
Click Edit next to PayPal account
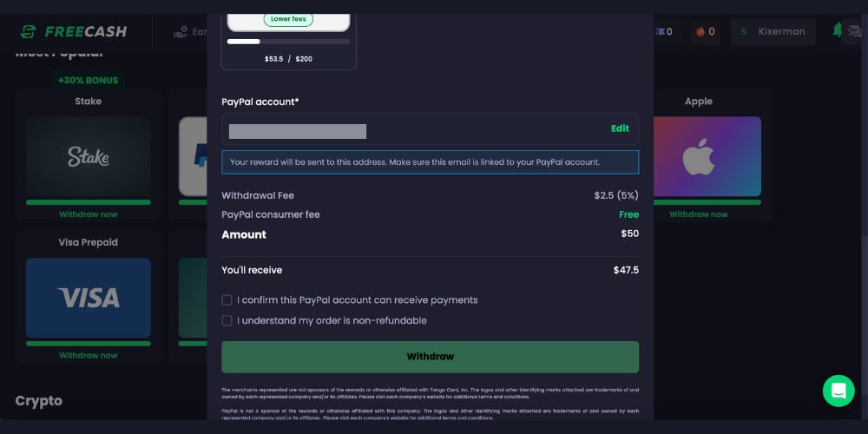[620, 128]
